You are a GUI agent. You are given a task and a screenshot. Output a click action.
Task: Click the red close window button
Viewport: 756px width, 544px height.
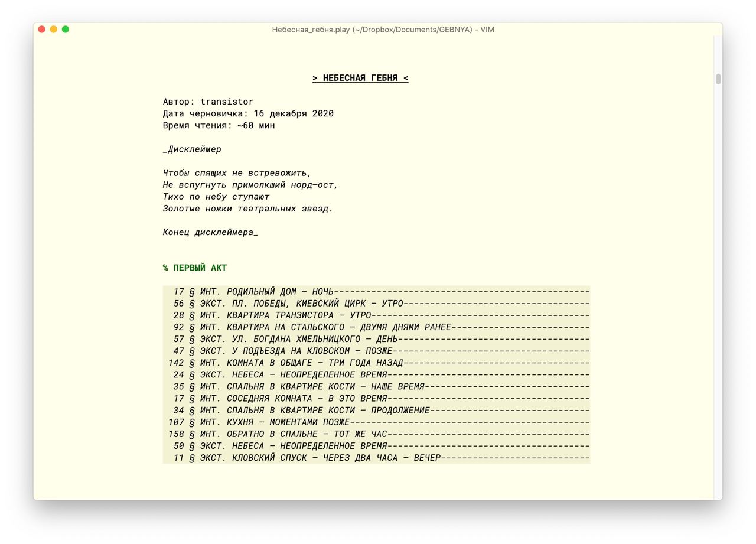[x=42, y=29]
